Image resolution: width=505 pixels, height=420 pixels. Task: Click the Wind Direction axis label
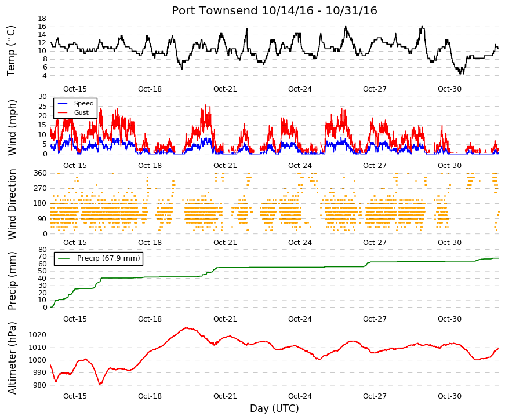click(x=12, y=204)
